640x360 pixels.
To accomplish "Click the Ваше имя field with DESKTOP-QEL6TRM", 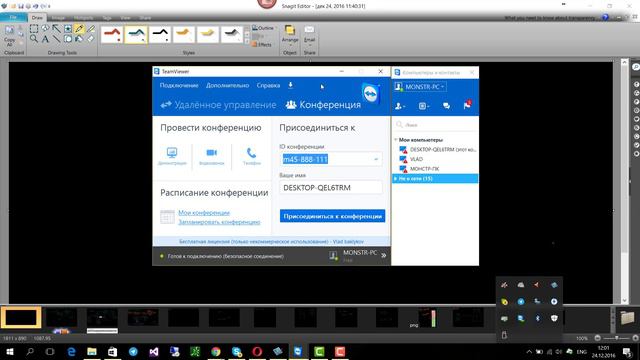I will [331, 188].
